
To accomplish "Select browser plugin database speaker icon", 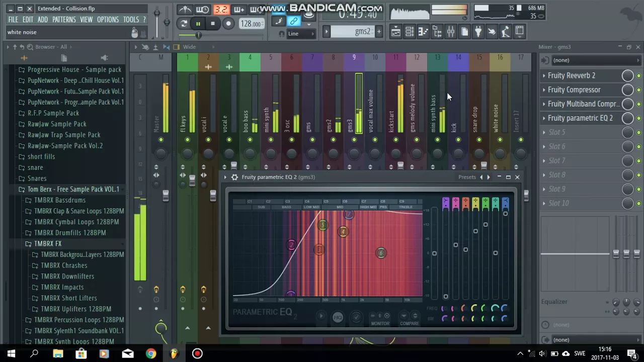I will [105, 57].
